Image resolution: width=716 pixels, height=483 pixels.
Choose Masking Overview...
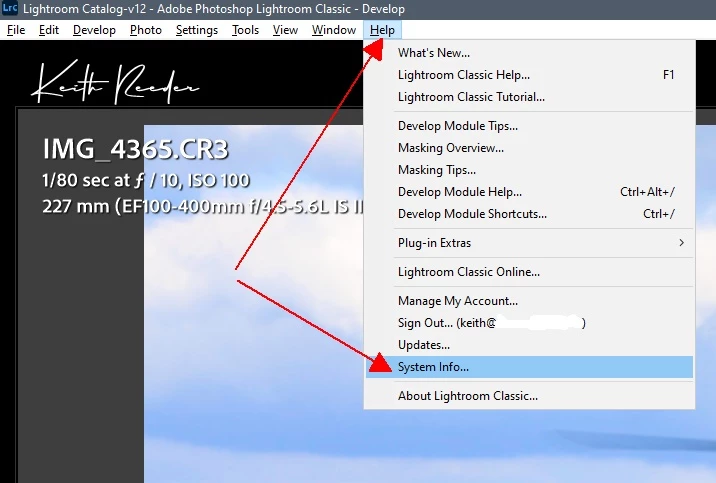(529, 148)
